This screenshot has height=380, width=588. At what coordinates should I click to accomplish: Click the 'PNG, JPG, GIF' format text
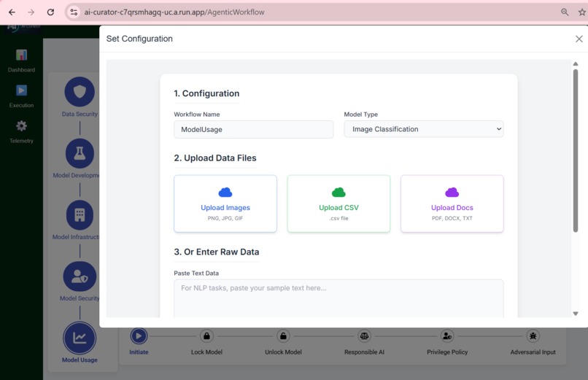click(x=225, y=218)
